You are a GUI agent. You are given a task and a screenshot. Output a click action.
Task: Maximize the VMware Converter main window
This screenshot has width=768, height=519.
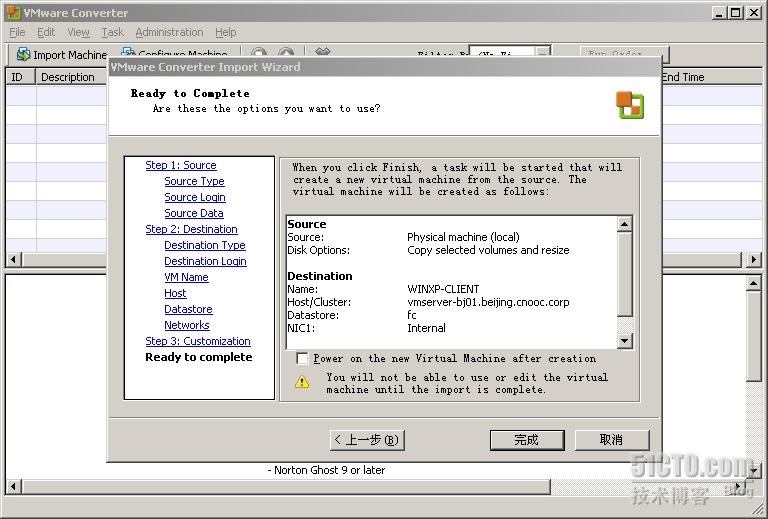pyautogui.click(x=736, y=13)
